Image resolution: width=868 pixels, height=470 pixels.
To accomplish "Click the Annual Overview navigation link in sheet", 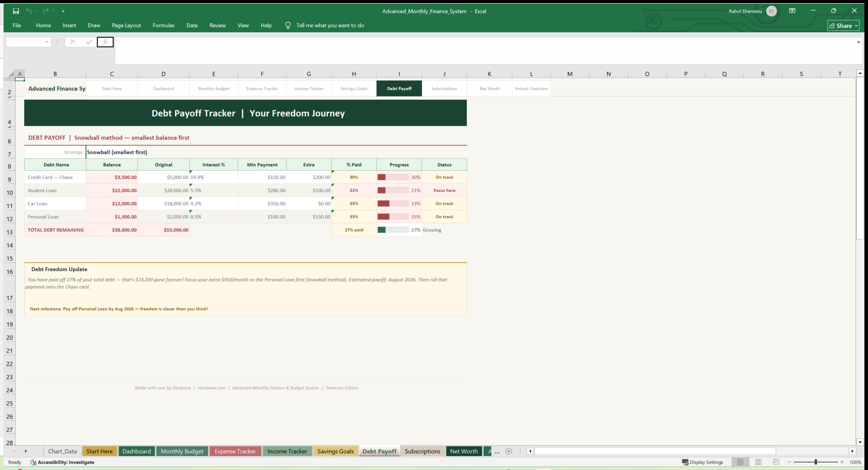I will click(531, 89).
